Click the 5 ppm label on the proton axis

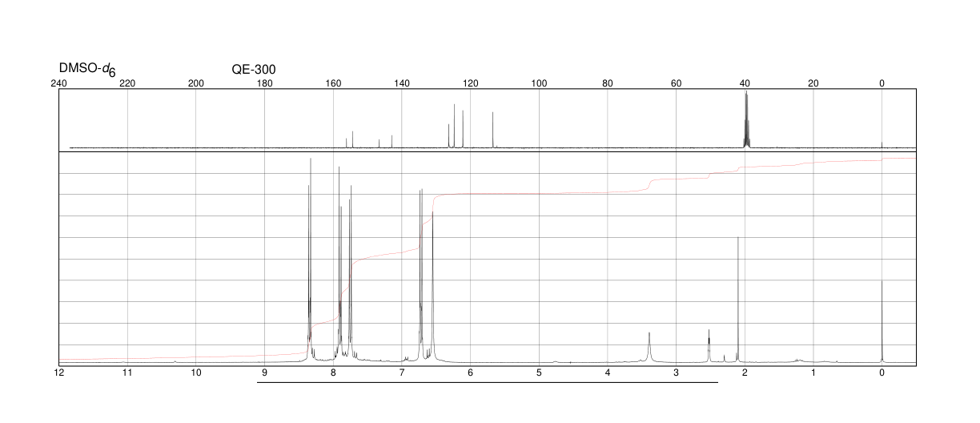539,373
